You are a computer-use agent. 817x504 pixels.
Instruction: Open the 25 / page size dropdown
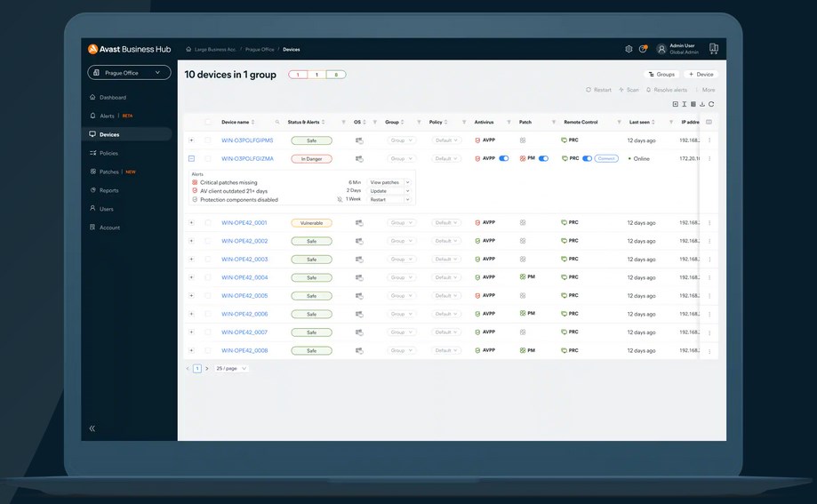(231, 369)
